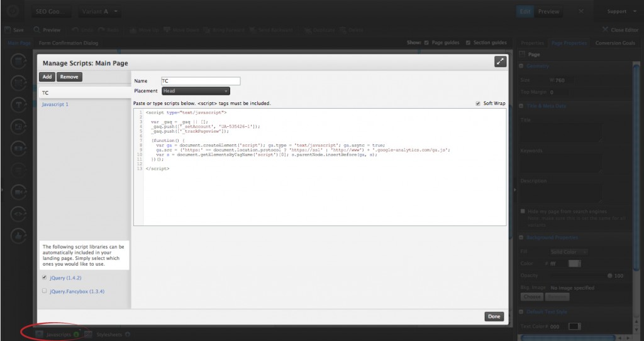Screen dimensions: 644x341
Task: Click the Close Editor X icon
Action: (x=604, y=30)
